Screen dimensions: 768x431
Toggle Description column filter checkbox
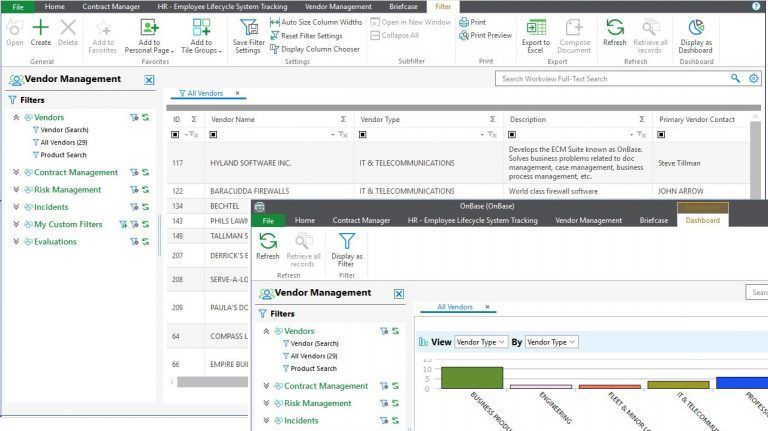click(x=512, y=134)
